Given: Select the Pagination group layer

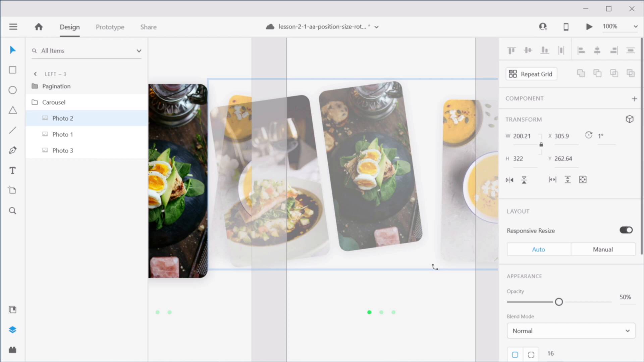Looking at the screenshot, I should tap(87, 86).
